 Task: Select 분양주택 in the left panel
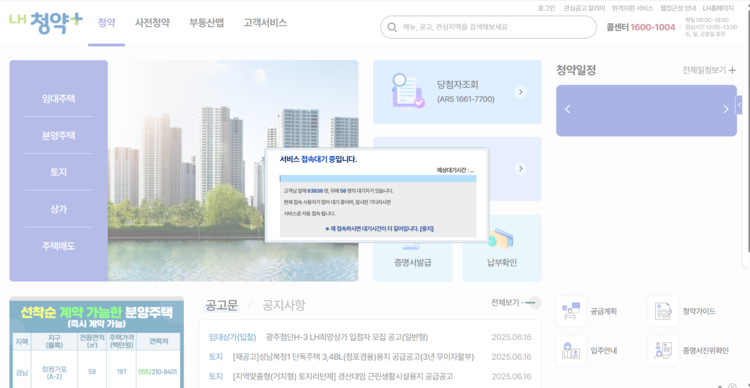point(58,136)
